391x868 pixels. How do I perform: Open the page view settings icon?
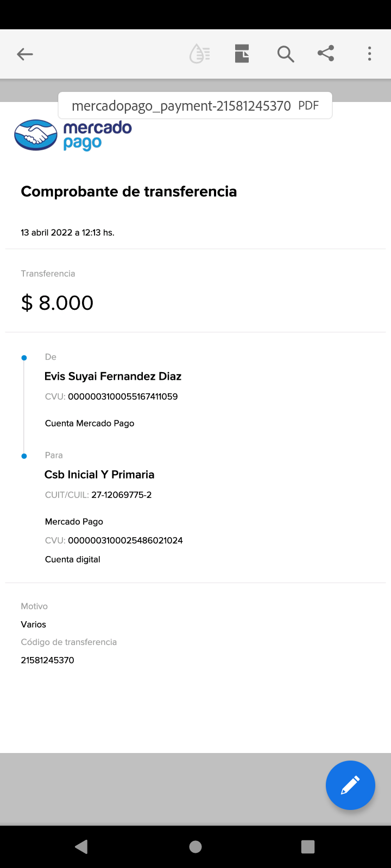point(242,54)
